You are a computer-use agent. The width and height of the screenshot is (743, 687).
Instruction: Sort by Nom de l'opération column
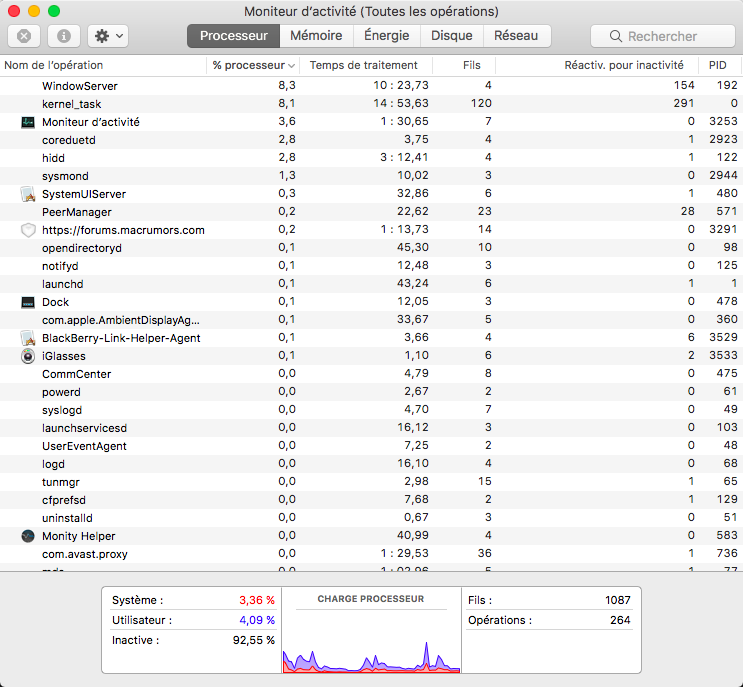click(x=103, y=65)
